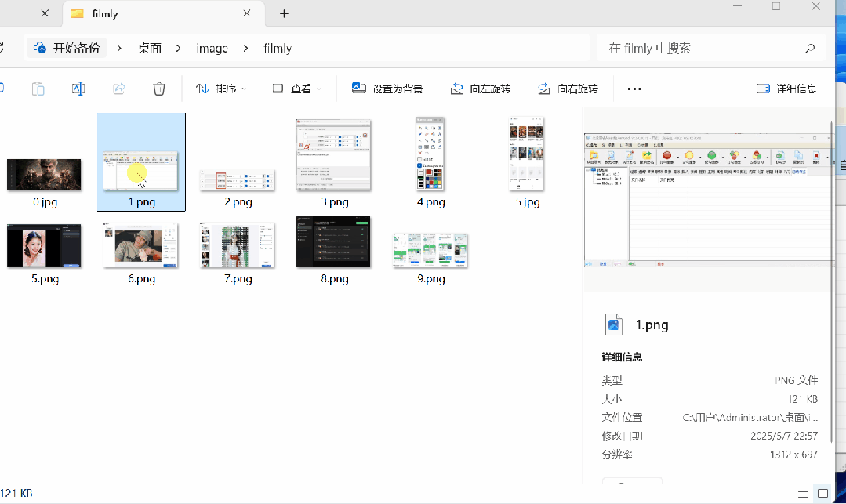Image resolution: width=846 pixels, height=504 pixels.
Task: Open the 排序 sort dropdown
Action: click(x=221, y=88)
